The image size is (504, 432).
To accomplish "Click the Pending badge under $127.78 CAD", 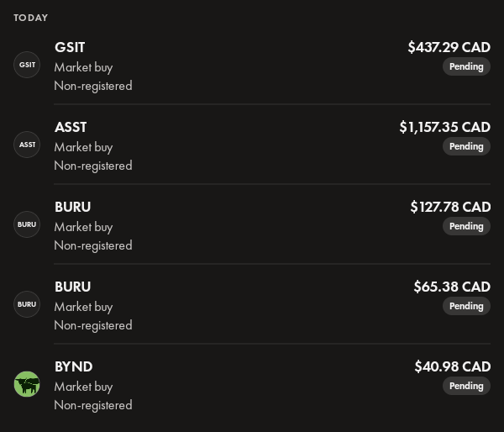I will (x=466, y=226).
